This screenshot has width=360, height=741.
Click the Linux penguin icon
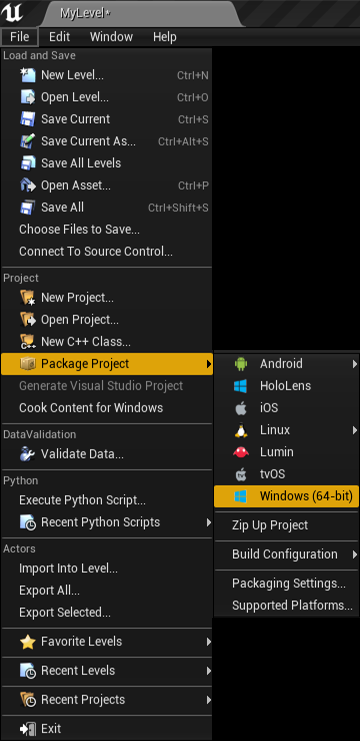point(240,430)
